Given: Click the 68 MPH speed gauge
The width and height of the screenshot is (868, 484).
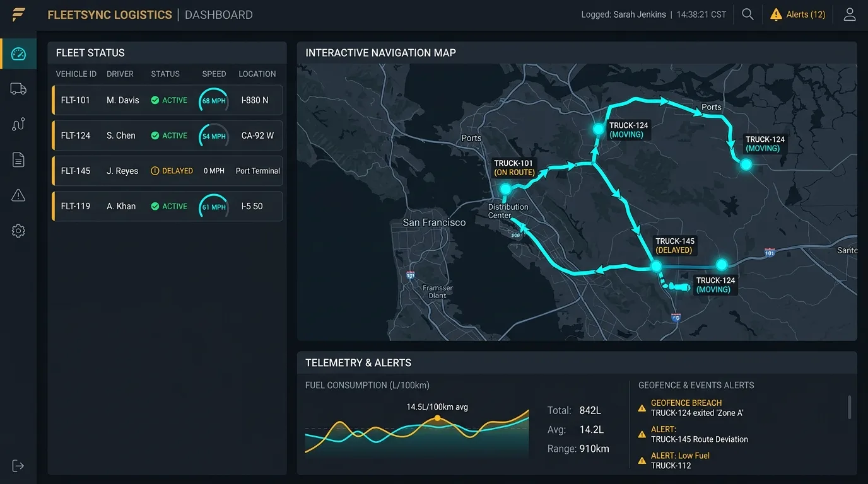Looking at the screenshot, I should (214, 101).
